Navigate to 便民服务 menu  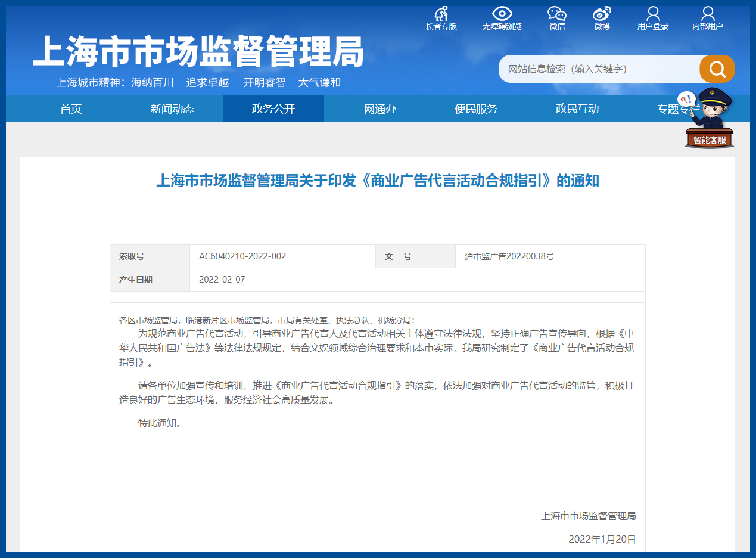pyautogui.click(x=476, y=108)
